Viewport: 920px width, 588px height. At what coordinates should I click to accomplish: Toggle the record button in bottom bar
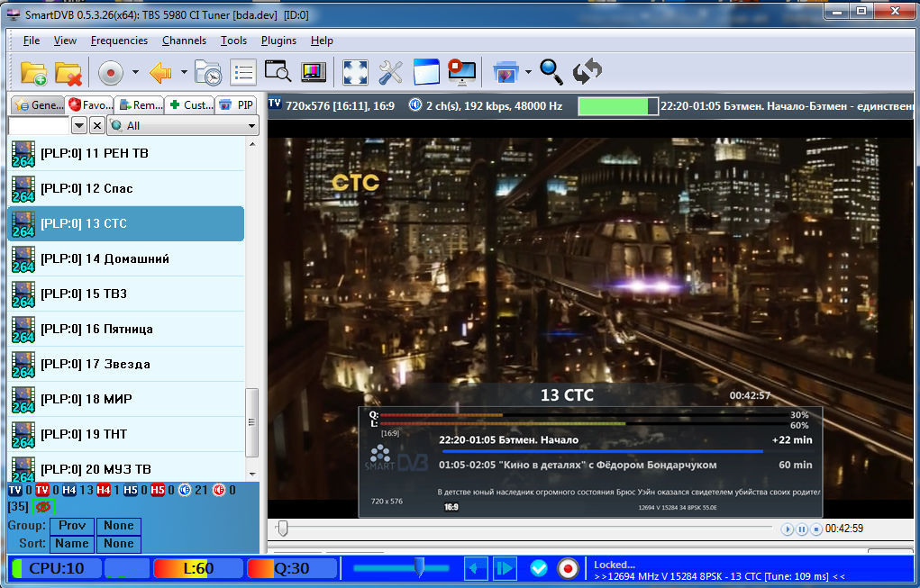tap(568, 569)
